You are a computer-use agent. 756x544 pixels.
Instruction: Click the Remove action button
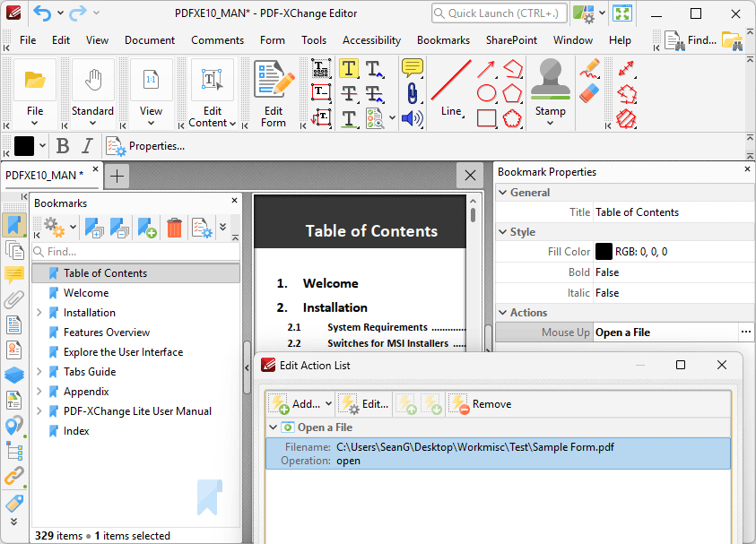tap(480, 404)
